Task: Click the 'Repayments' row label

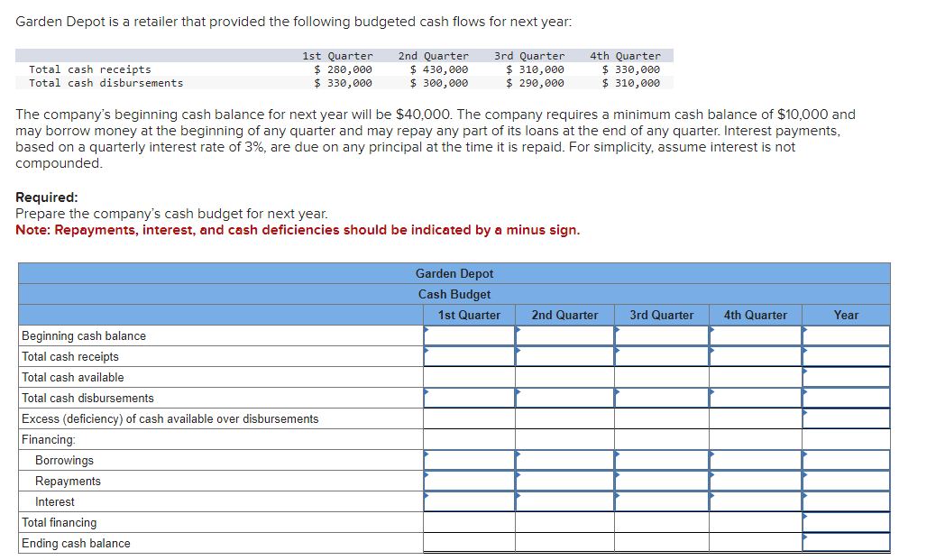Action: (x=69, y=481)
